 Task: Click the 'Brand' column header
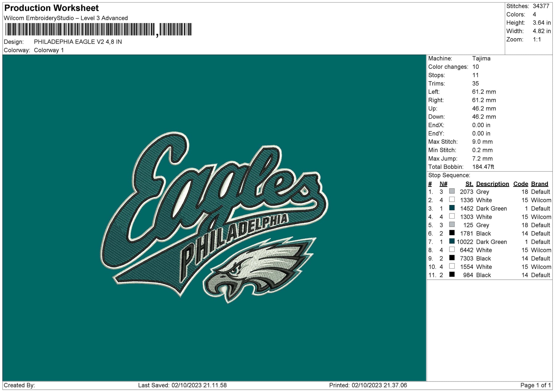540,184
